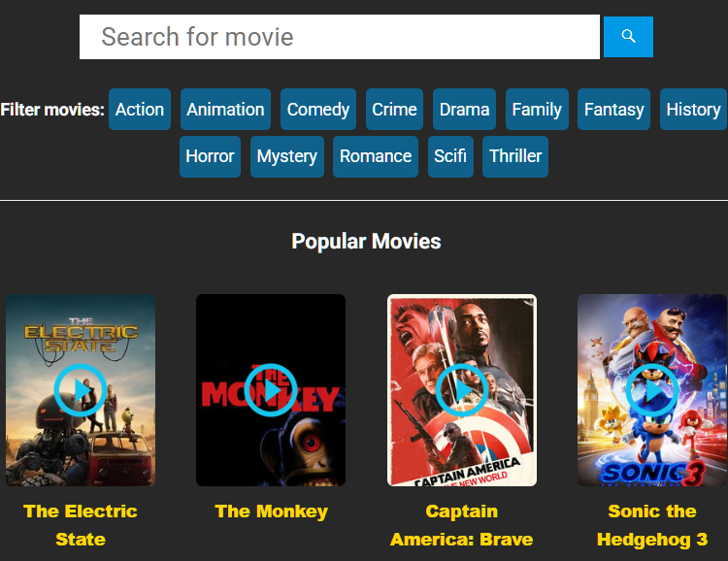Viewport: 728px width, 561px height.
Task: Choose the Scifi genre filter
Action: pyautogui.click(x=450, y=156)
